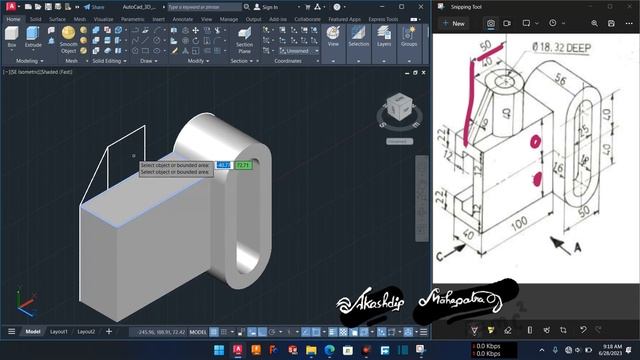The image size is (640, 360).
Task: Click the Help question mark icon
Action: click(337, 7)
